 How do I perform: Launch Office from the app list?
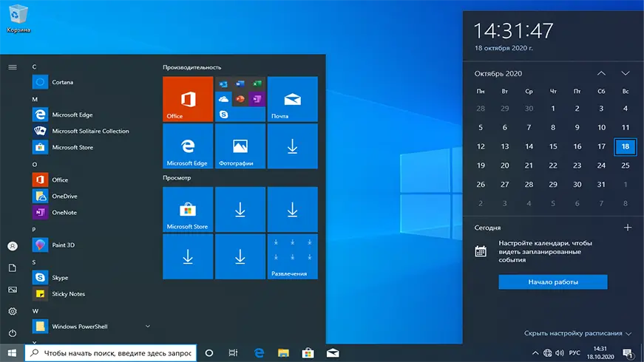point(92,180)
